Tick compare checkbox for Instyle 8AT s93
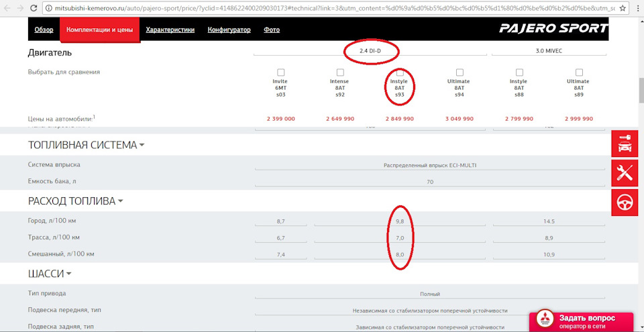This screenshot has height=332, width=644. 400,72
